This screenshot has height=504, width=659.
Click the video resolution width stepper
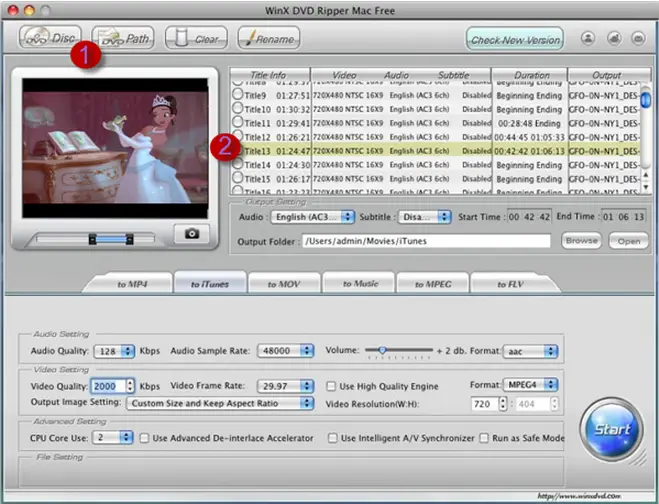point(503,404)
